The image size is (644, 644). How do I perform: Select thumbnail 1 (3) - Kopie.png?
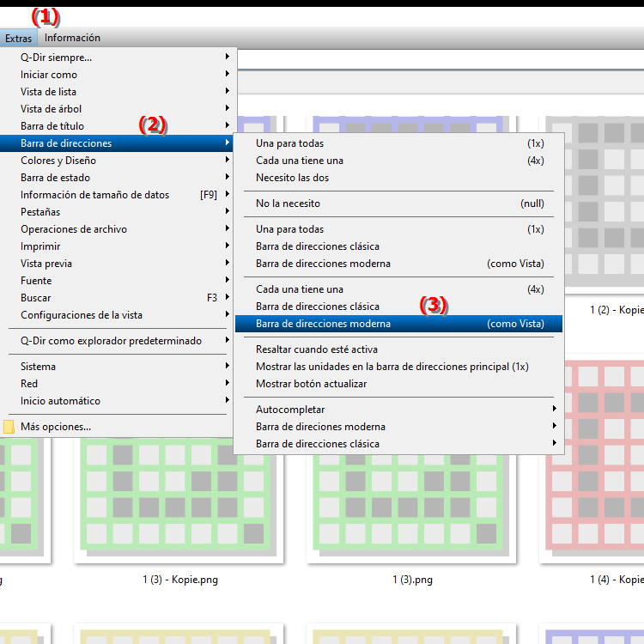[x=179, y=501]
